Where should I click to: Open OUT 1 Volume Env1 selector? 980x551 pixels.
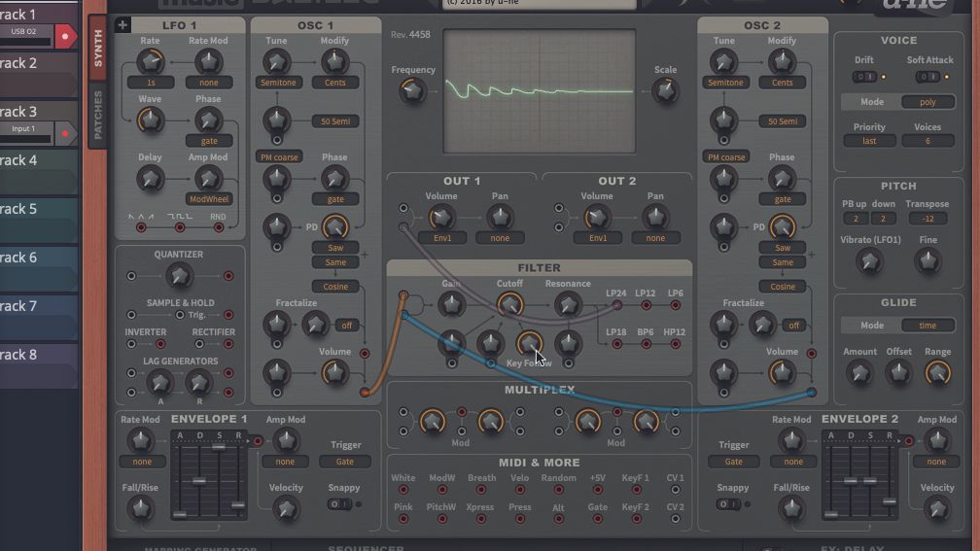pyautogui.click(x=441, y=238)
